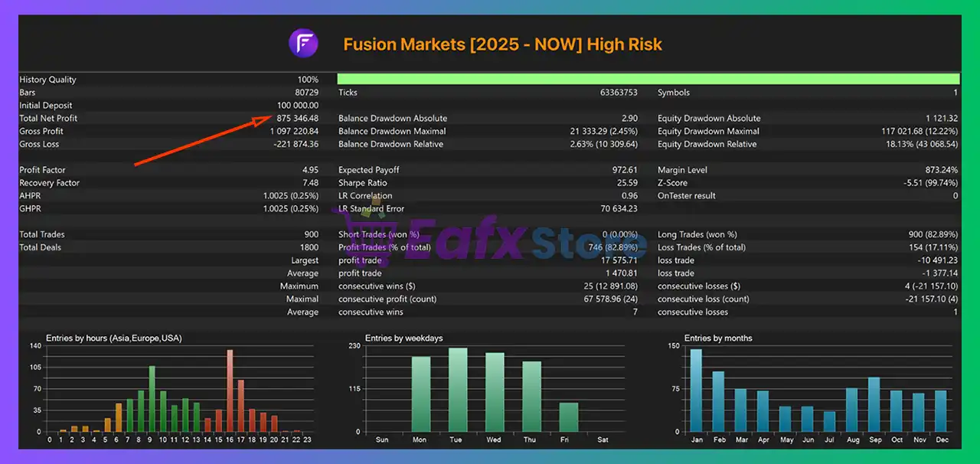Click the tallest bar at hour 16
Viewport: 980px width, 464px height.
pyautogui.click(x=230, y=390)
